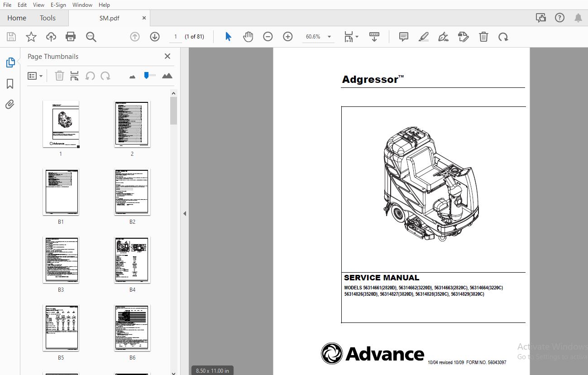Open the Bookmarks sidebar panel

coord(10,84)
